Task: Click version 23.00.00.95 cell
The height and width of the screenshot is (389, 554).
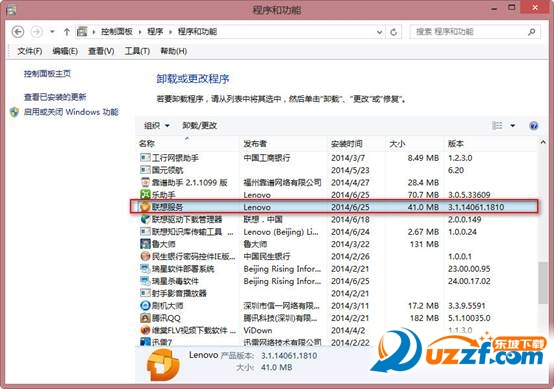Action: (x=469, y=269)
